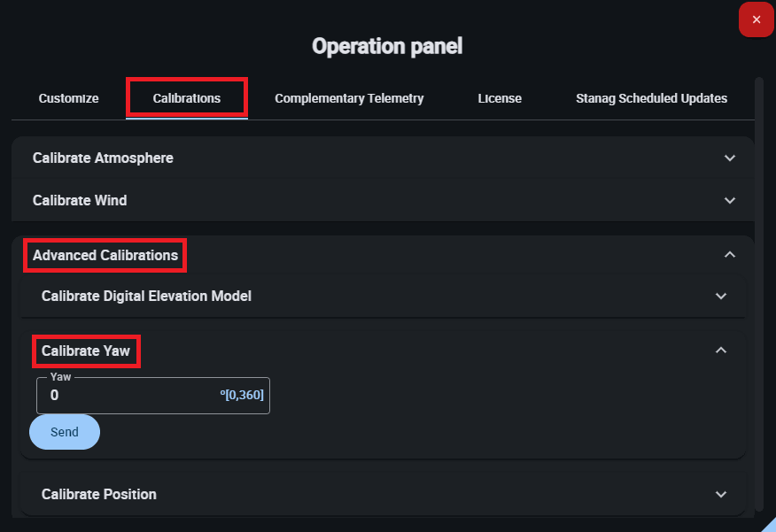Viewport: 776px width, 532px height.
Task: Open the Complementary Telemetry tab
Action: (x=349, y=98)
